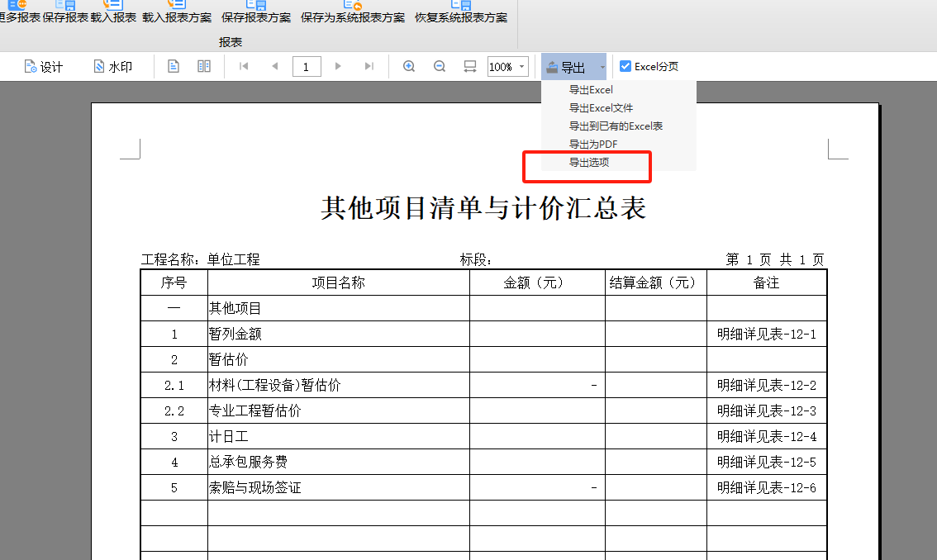
Task: Click 明细详见表-12-1 cell
Action: [x=767, y=334]
